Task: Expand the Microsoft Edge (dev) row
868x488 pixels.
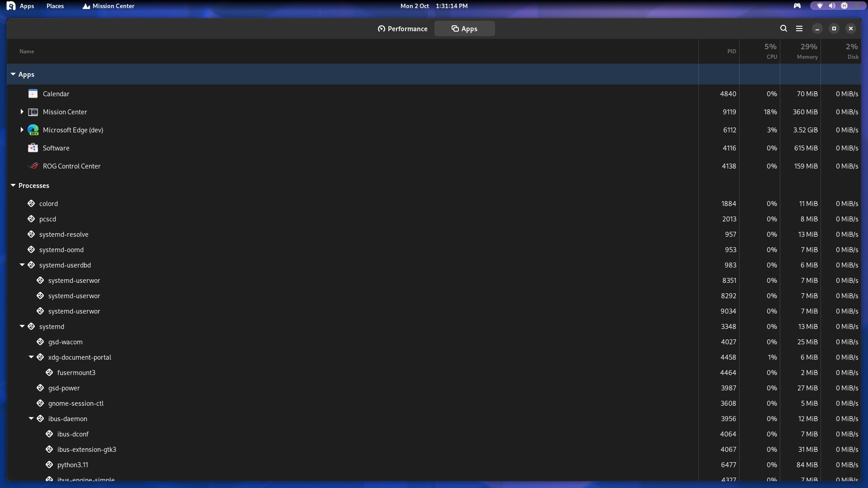Action: [22, 130]
